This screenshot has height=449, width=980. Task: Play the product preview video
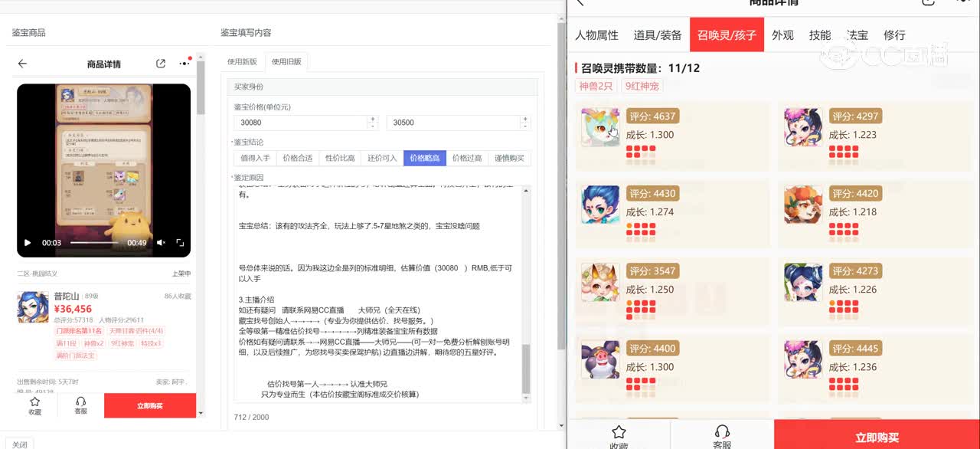click(x=28, y=243)
